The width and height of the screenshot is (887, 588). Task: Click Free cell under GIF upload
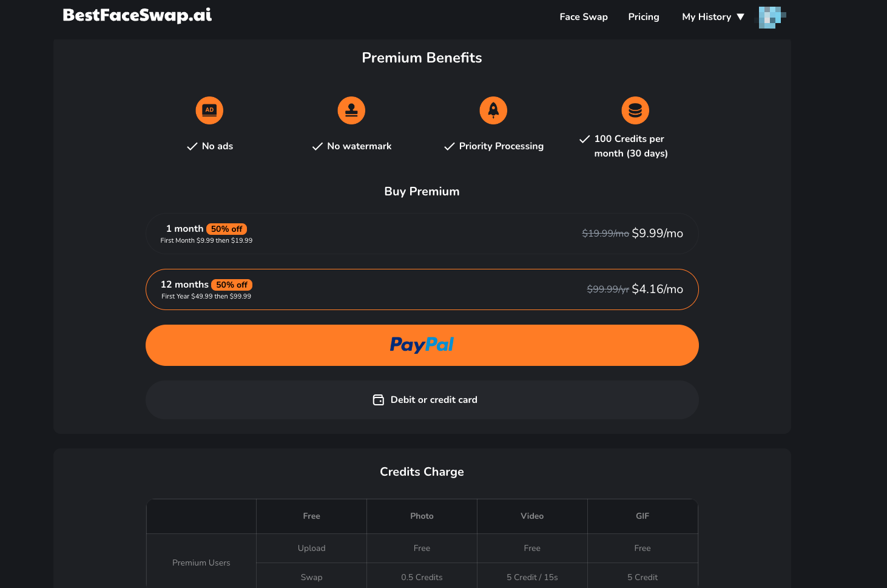point(642,549)
